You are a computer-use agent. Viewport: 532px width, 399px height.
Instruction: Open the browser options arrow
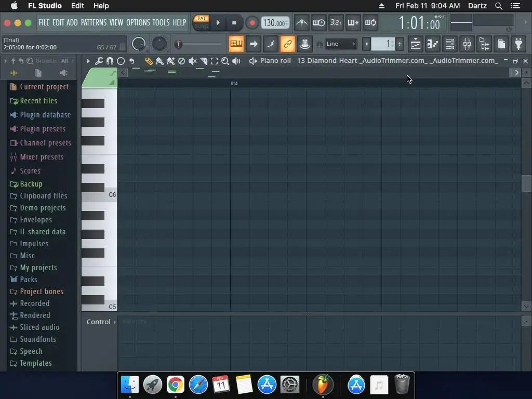pos(5,61)
